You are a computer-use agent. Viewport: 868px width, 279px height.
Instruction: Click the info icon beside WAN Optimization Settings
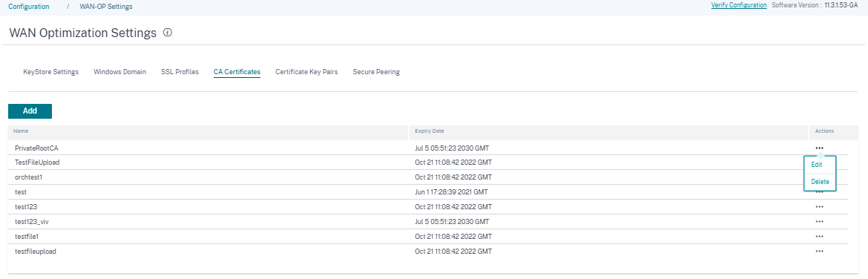168,33
